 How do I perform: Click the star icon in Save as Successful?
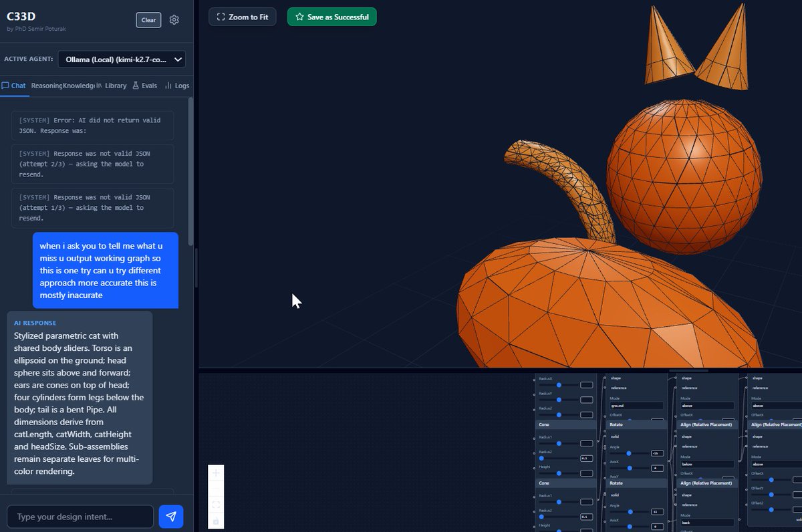(299, 17)
